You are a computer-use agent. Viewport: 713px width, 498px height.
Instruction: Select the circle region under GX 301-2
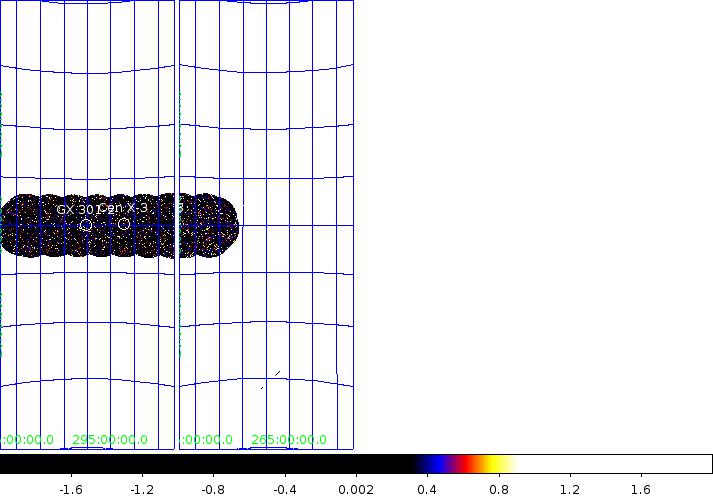pos(85,225)
